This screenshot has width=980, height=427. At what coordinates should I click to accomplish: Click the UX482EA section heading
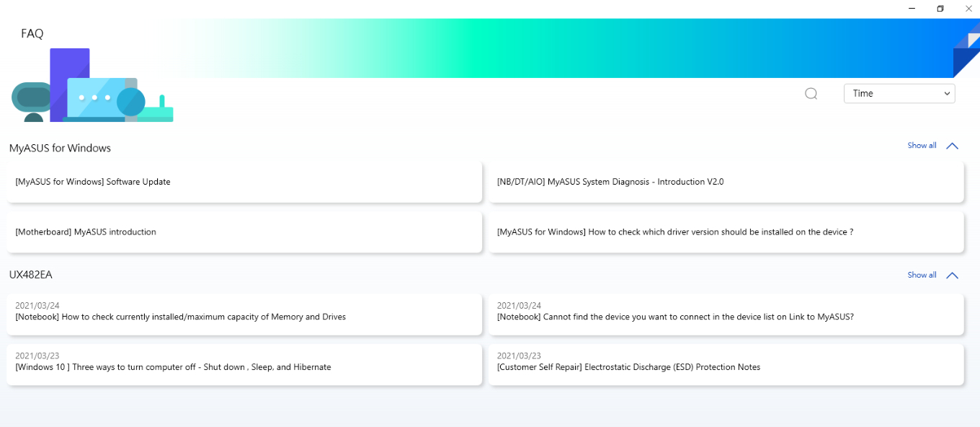point(30,275)
